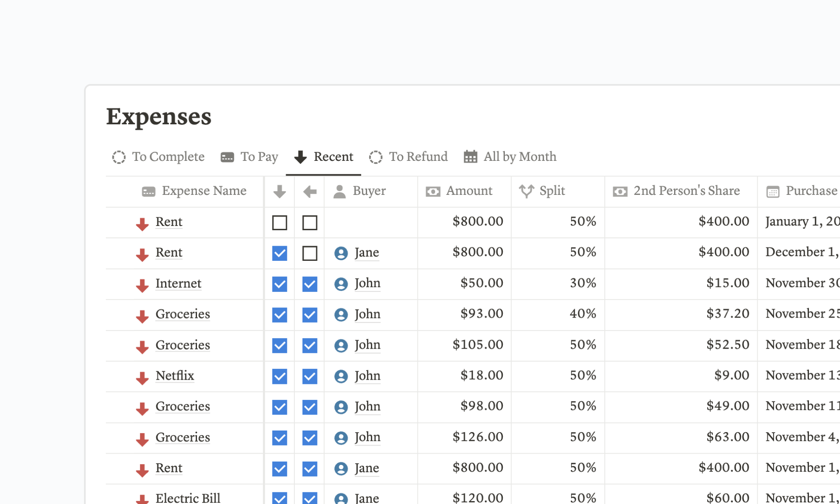Switch to the To Pay tab
This screenshot has height=504, width=840.
249,157
